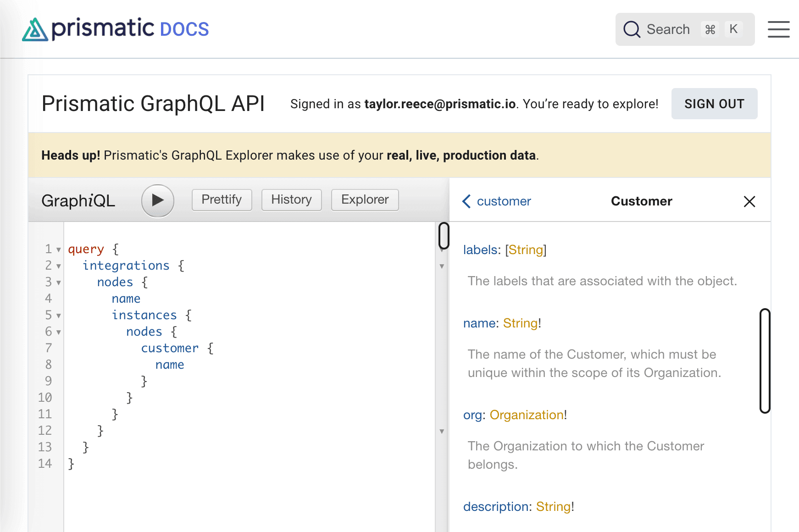Open the Organization type link
The image size is (799, 532).
pyautogui.click(x=527, y=415)
